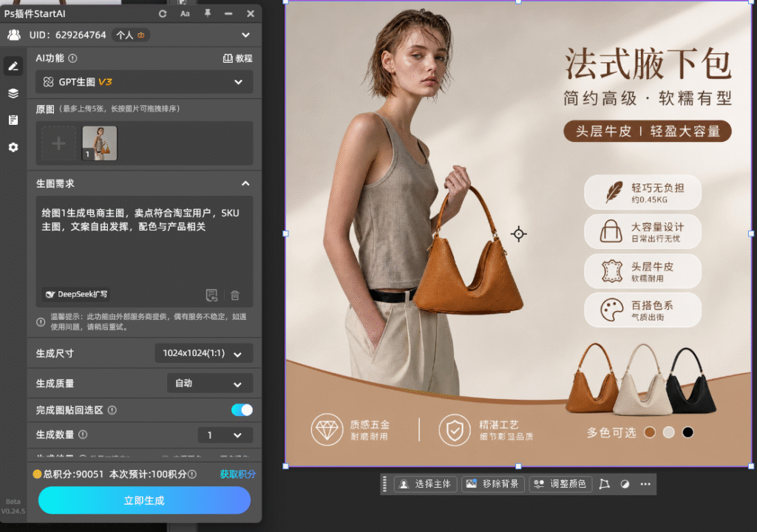Image resolution: width=757 pixels, height=532 pixels.
Task: Click the refresh icon in the plugin title bar
Action: coord(163,14)
